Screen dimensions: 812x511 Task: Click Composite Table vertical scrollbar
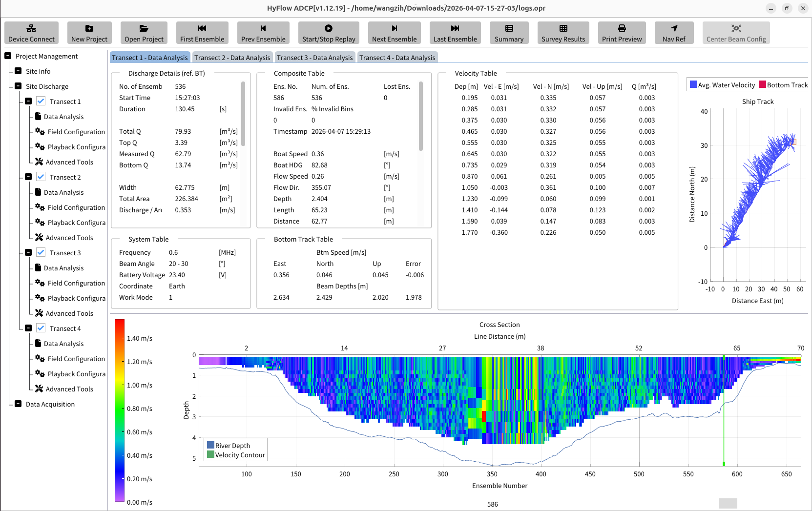click(421, 116)
